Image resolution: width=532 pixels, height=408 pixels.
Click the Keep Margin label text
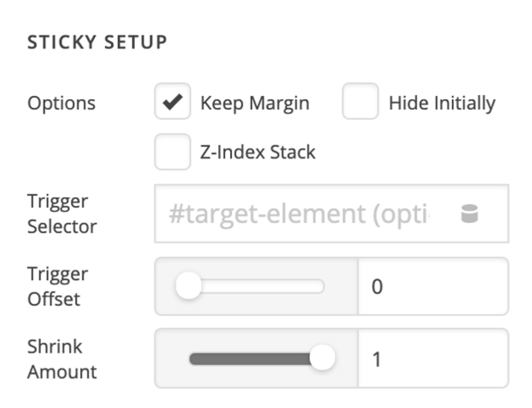tap(255, 104)
